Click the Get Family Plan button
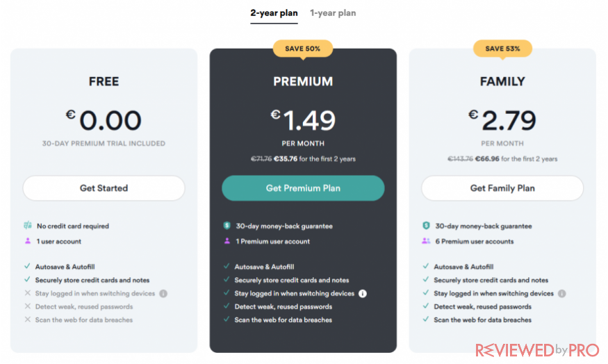Image resolution: width=608 pixels, height=364 pixels. [502, 188]
